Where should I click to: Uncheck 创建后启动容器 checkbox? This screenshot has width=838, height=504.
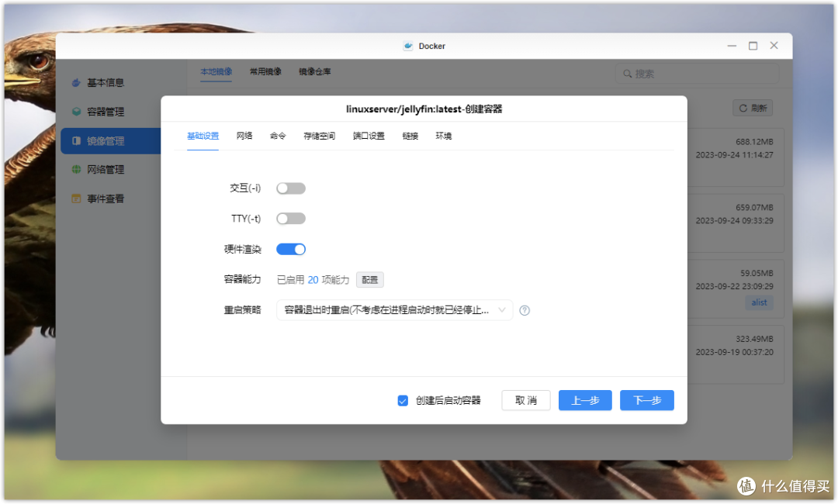click(x=403, y=400)
